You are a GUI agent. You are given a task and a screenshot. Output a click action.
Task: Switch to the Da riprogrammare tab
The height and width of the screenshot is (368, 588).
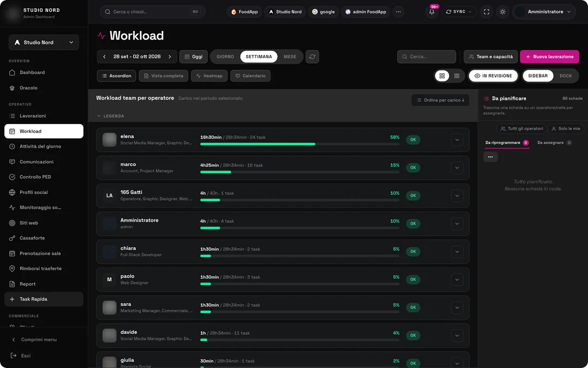(x=507, y=143)
